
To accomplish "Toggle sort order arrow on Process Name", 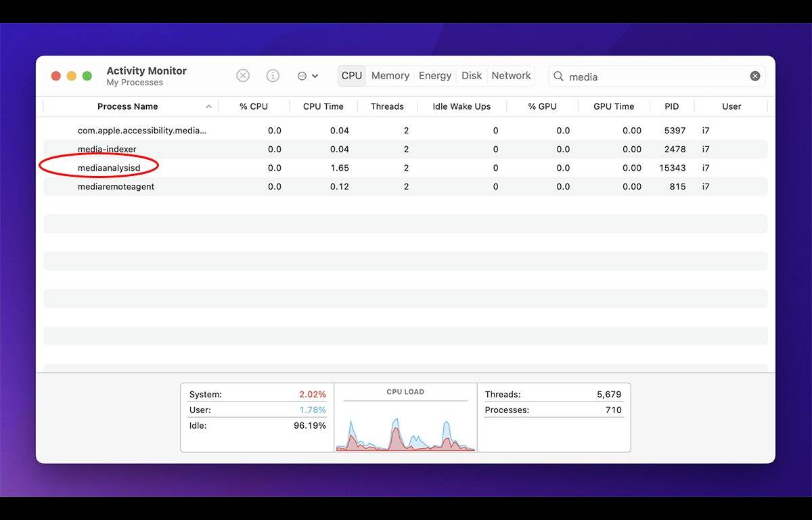I will pyautogui.click(x=208, y=107).
